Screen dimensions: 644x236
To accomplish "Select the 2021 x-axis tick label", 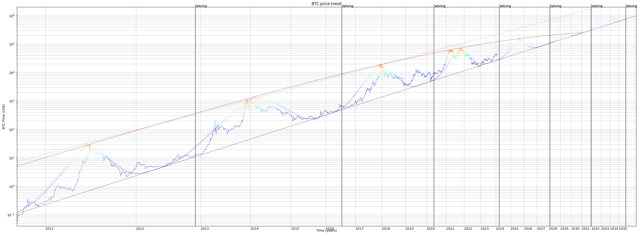I will [x=450, y=229].
